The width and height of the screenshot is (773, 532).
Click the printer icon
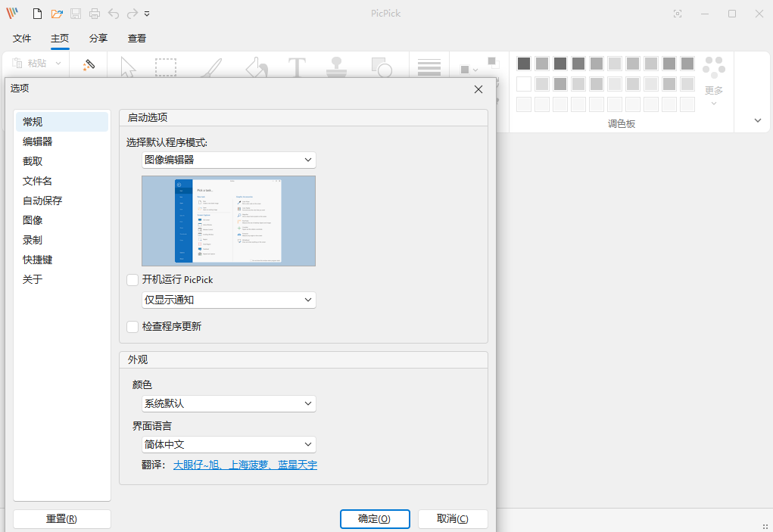coord(95,14)
